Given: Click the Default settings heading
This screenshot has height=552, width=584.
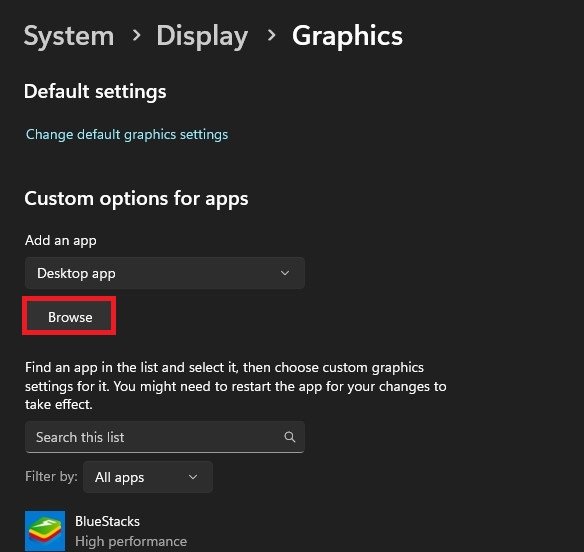Looking at the screenshot, I should [95, 92].
